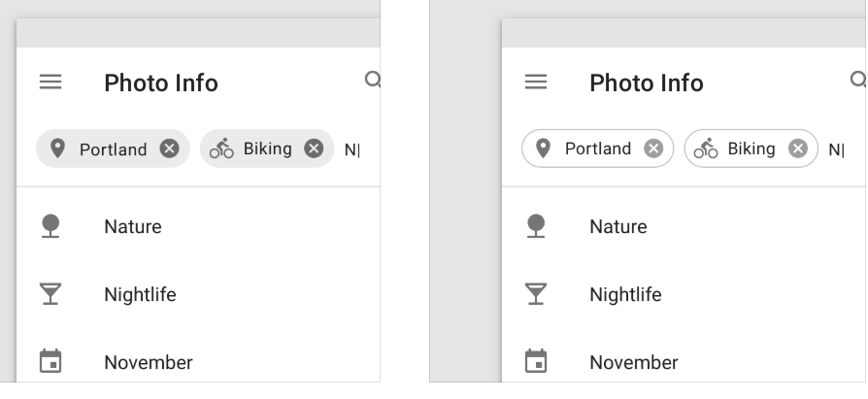Open hamburger menu in right outlined-chip panel
This screenshot has height=399, width=868.
point(536,82)
